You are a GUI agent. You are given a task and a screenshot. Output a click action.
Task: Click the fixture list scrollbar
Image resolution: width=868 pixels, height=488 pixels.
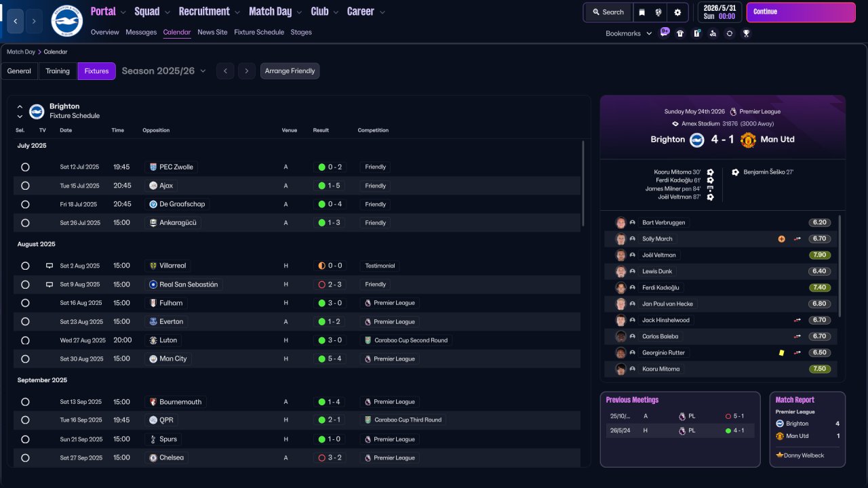[583, 183]
